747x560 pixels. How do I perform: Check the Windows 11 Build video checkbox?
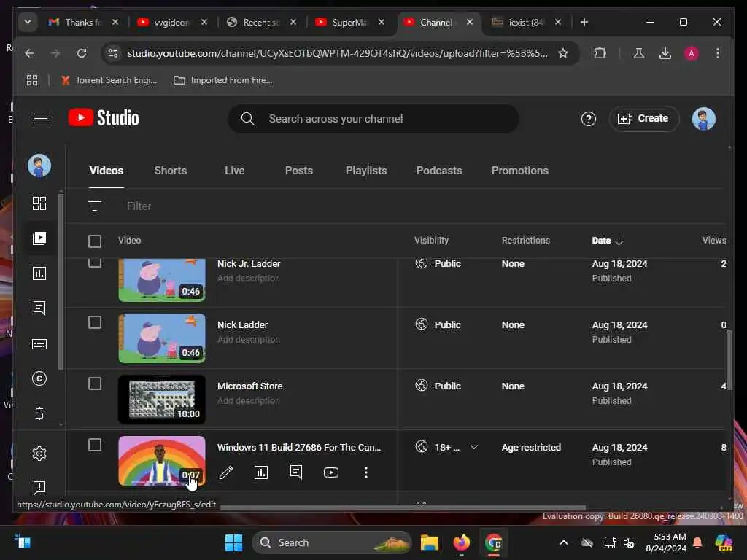coord(95,446)
